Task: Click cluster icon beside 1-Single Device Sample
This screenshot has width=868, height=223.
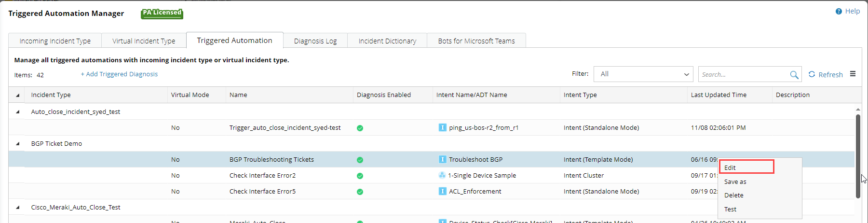Action: (x=442, y=175)
